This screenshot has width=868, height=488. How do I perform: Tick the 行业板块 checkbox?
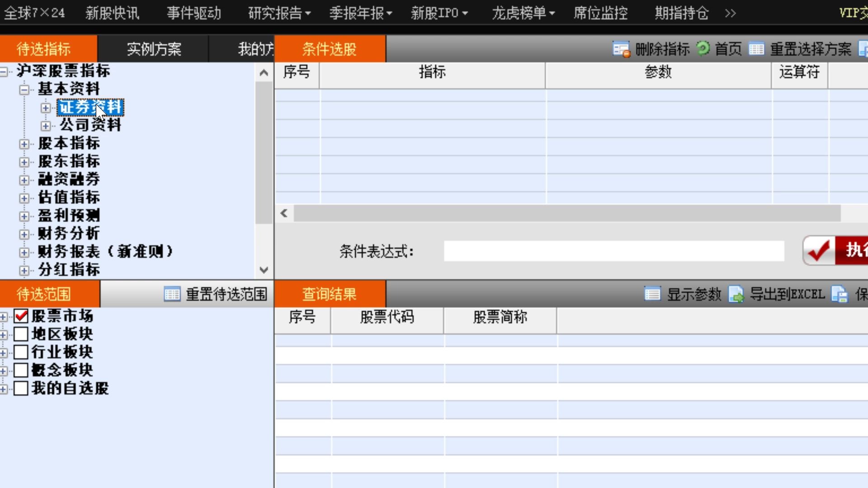click(x=21, y=352)
